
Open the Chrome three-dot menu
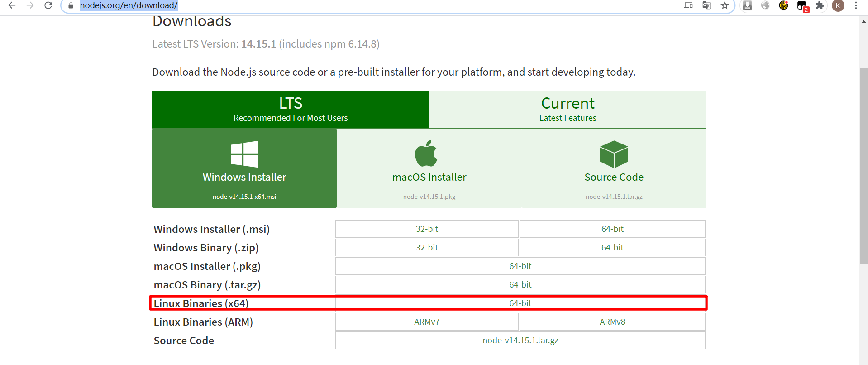[856, 5]
